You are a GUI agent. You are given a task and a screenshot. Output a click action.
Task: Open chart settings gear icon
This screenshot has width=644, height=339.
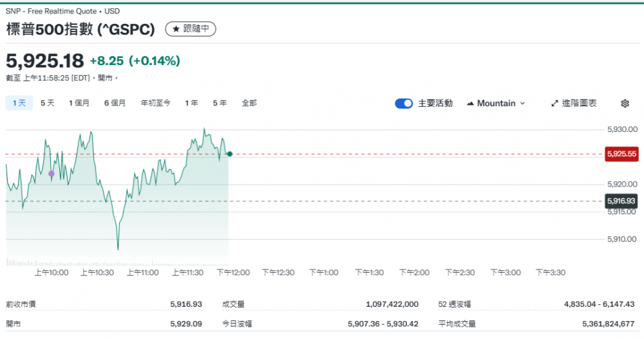pos(625,104)
